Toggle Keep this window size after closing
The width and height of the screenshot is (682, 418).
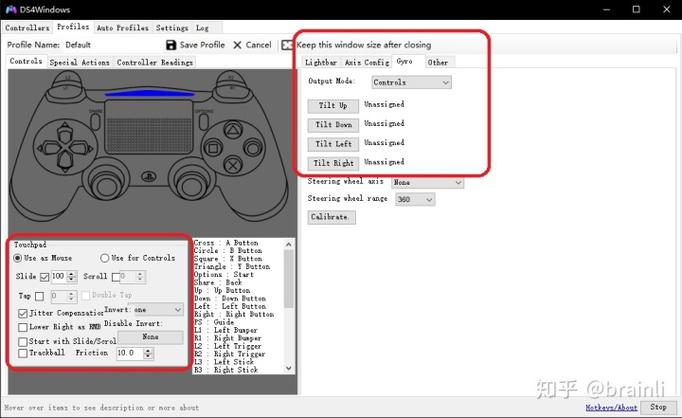287,45
